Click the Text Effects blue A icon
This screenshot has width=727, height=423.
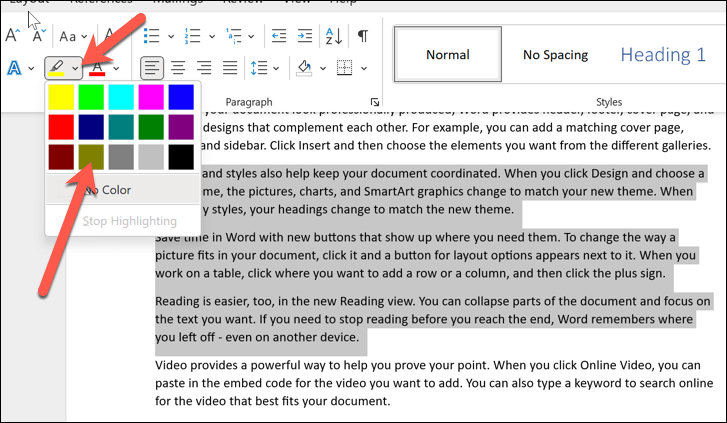coord(14,68)
